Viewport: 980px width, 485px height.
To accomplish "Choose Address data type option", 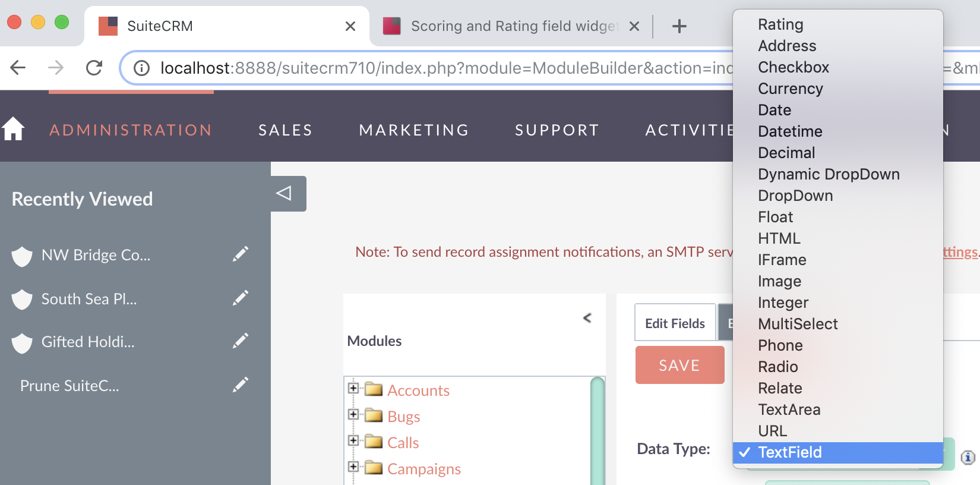I will click(838, 46).
